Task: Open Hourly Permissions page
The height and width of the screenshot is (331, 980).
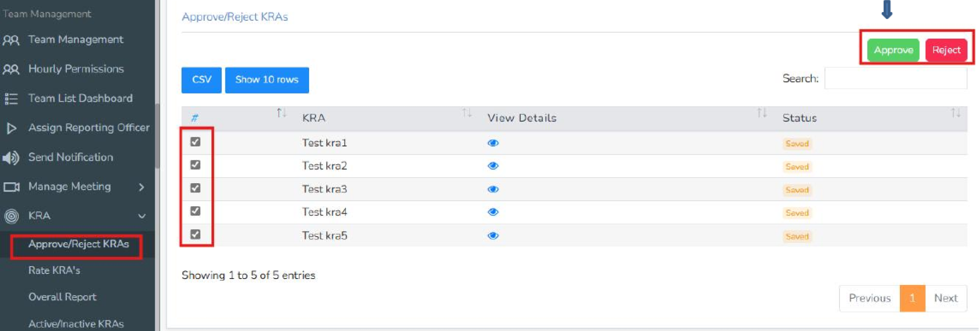Action: pos(76,69)
